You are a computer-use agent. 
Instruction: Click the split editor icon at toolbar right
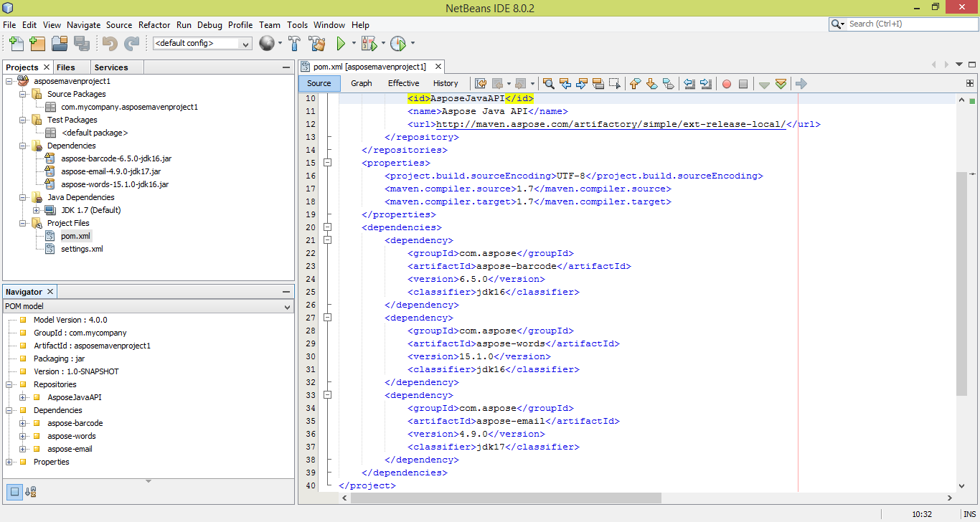pos(970,83)
